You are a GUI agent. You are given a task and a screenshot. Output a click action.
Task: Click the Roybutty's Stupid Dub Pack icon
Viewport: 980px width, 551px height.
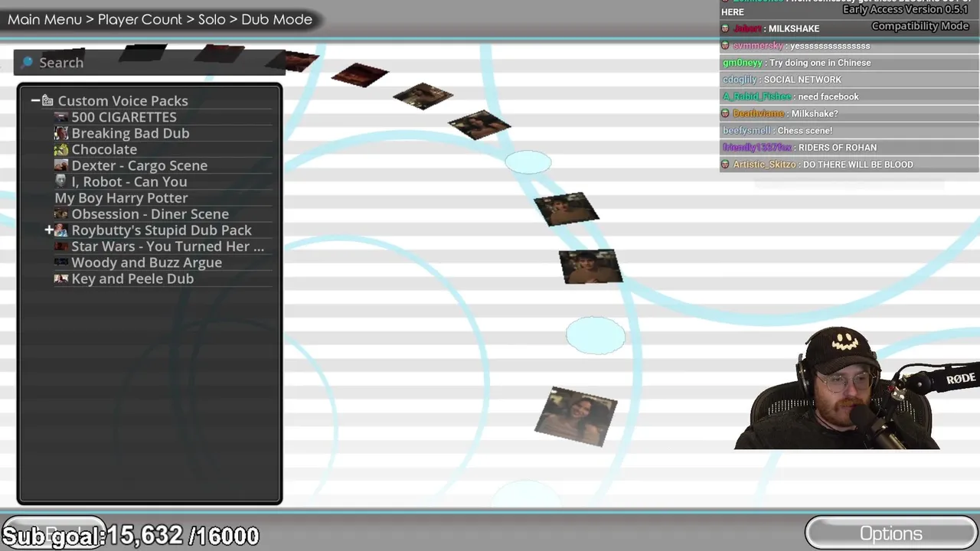click(61, 230)
